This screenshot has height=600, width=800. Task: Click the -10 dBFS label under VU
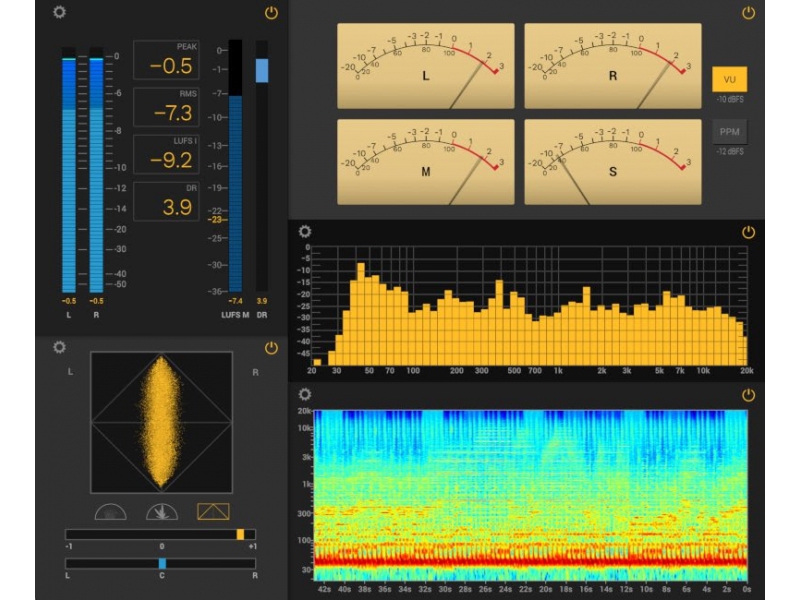[x=730, y=99]
